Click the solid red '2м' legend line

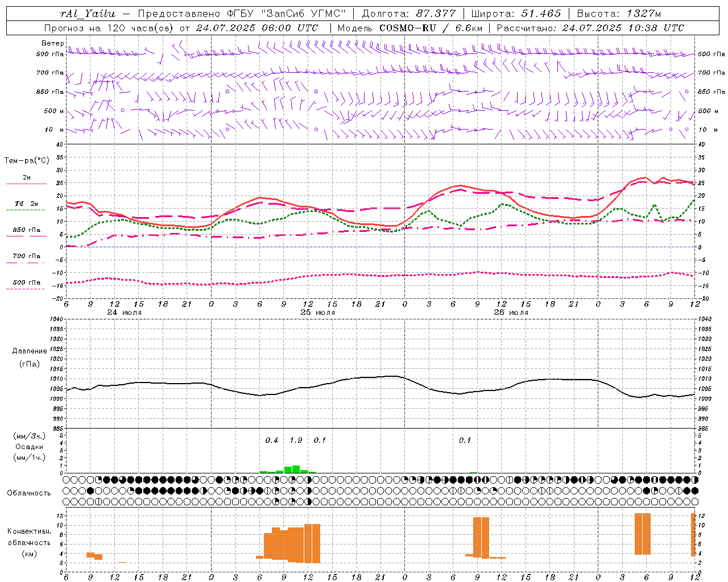point(26,184)
